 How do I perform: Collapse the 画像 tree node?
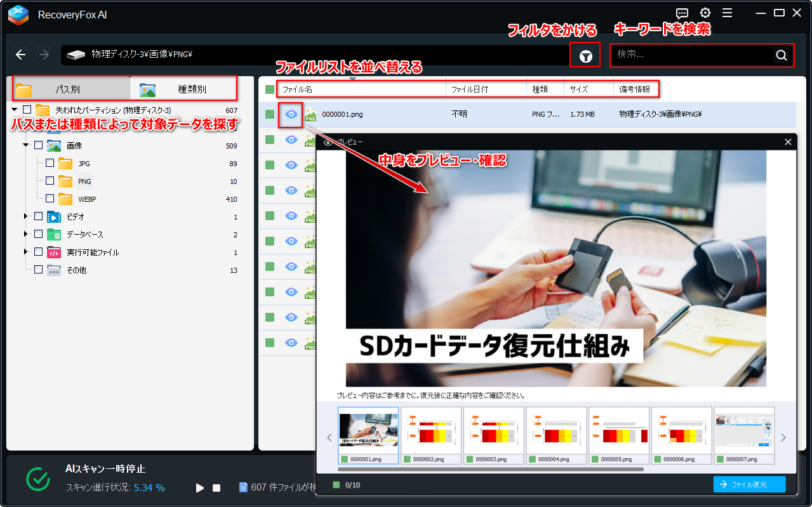(x=26, y=145)
